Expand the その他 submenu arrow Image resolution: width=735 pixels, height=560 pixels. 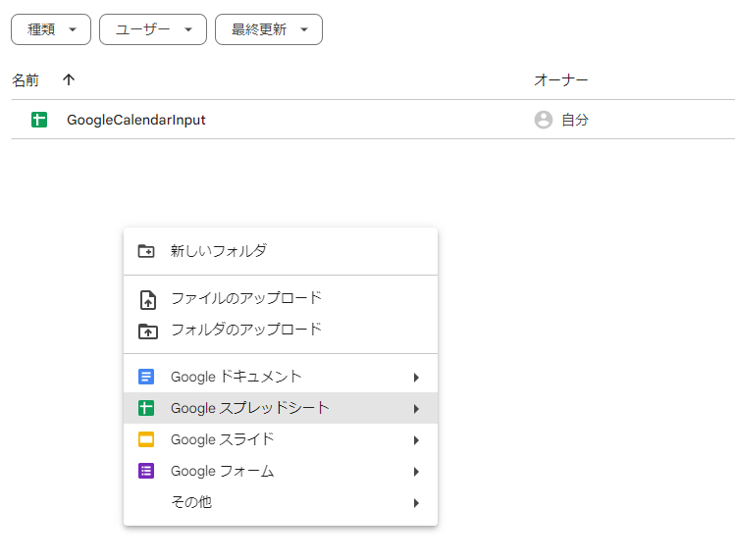(x=416, y=503)
